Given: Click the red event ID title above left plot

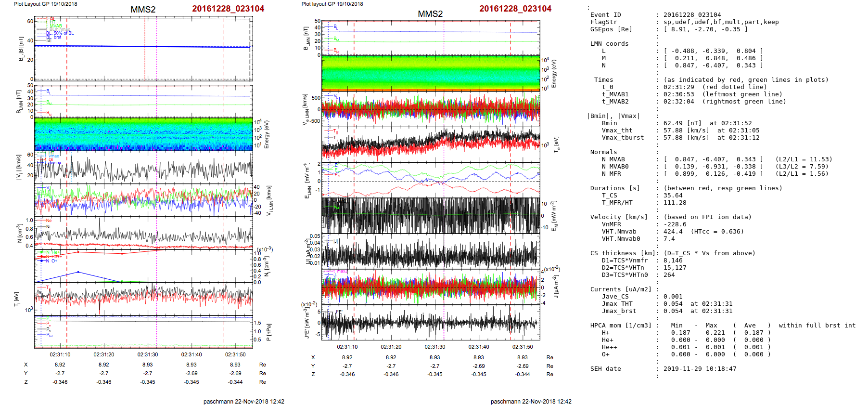Looking at the screenshot, I should tap(228, 9).
